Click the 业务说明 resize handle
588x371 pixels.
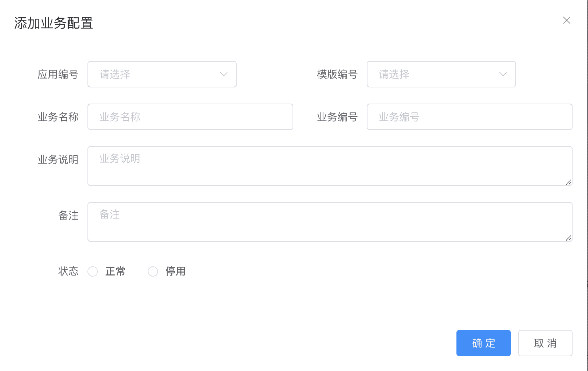click(569, 182)
